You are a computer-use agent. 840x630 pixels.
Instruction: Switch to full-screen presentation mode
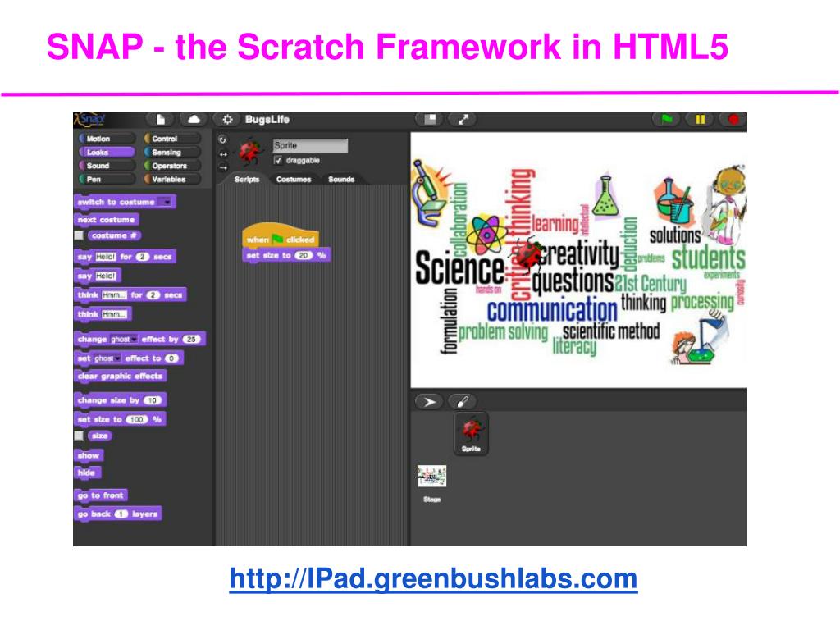[463, 119]
